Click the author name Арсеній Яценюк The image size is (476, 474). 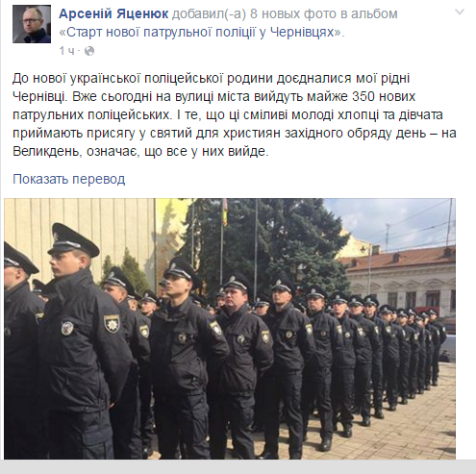coord(113,13)
